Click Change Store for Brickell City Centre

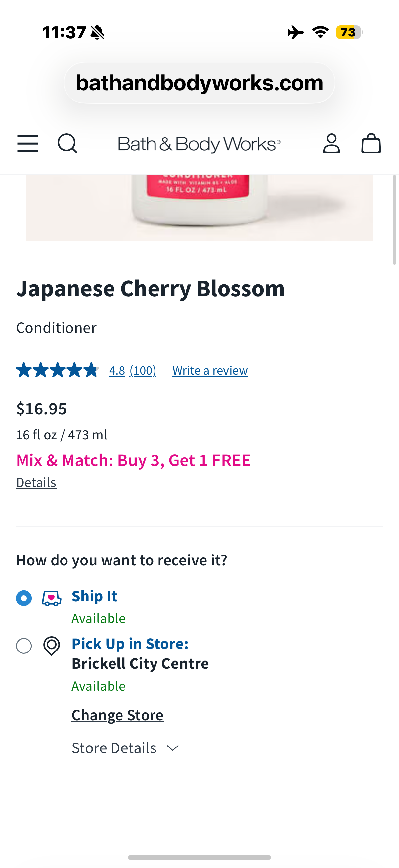tap(117, 715)
